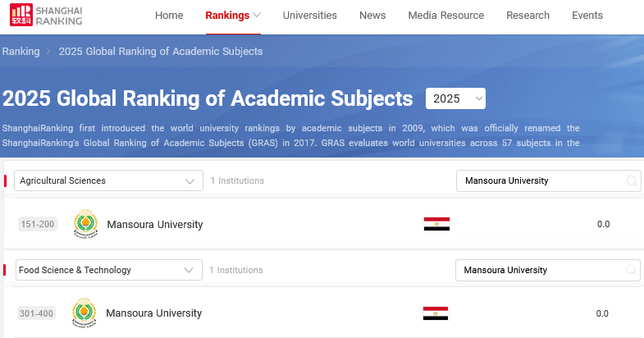This screenshot has height=338, width=644.
Task: Click Mansoura University emblem in Agricultural Sciences row
Action: click(84, 224)
